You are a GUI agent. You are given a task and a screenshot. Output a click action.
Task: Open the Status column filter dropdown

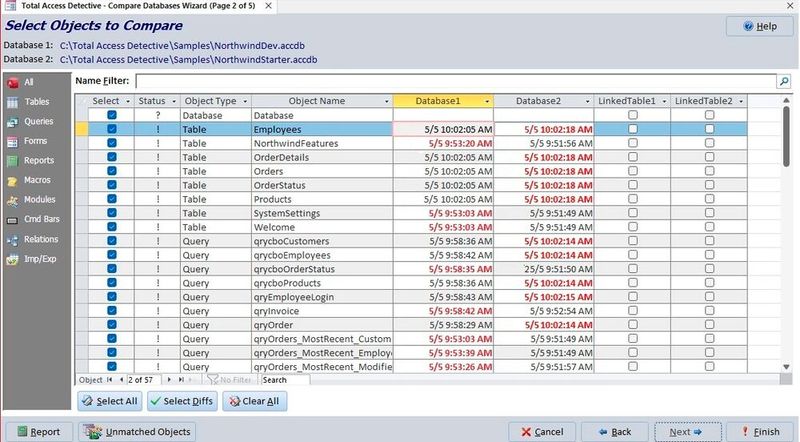click(x=174, y=101)
